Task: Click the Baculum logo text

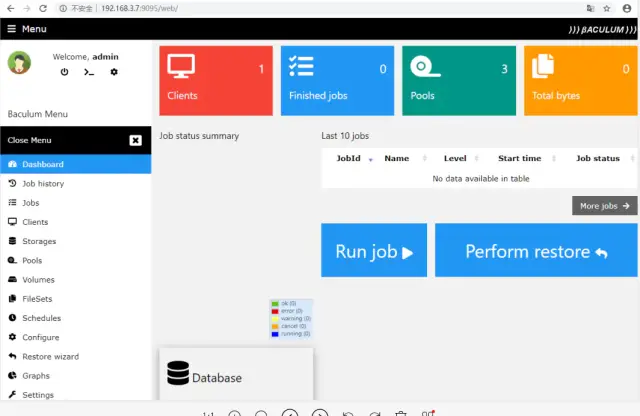Action: [x=602, y=30]
